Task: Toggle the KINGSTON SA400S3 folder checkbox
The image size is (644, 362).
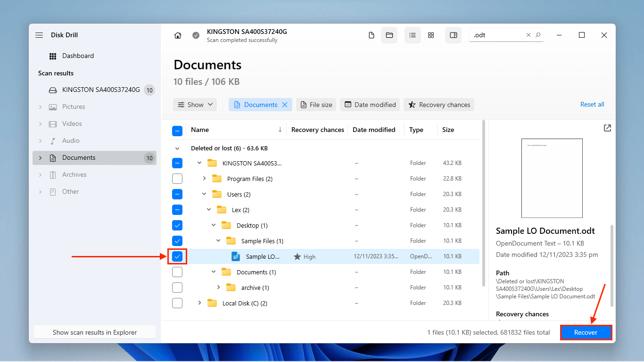Action: coord(177,163)
